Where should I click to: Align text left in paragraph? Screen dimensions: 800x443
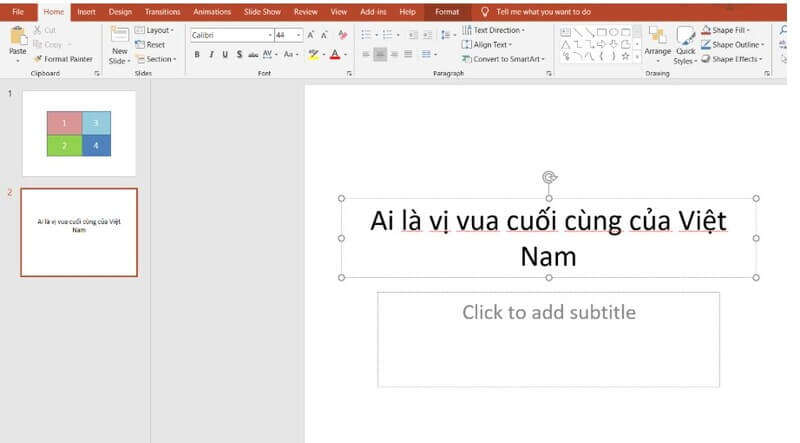(366, 54)
